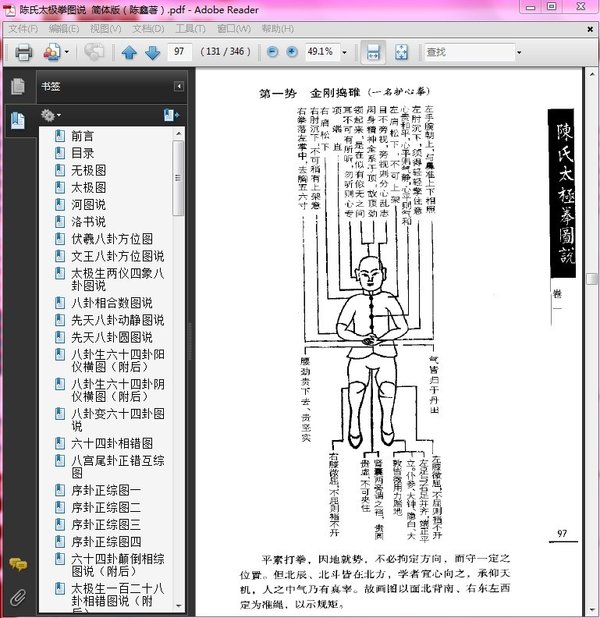Open the attachments paperclip panel icon
This screenshot has height=618, width=600.
[17, 597]
